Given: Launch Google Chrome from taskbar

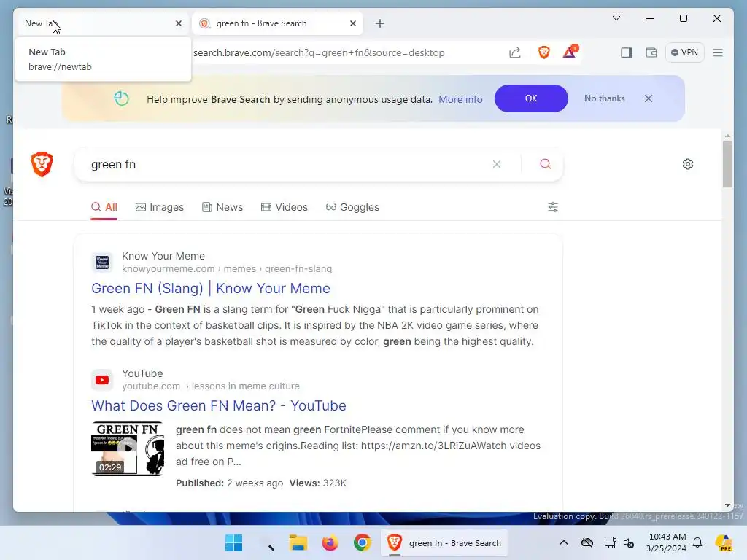Looking at the screenshot, I should click(362, 542).
